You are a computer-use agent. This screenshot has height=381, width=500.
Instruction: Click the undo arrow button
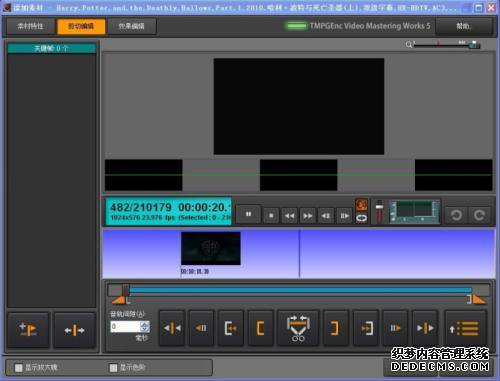(x=456, y=215)
